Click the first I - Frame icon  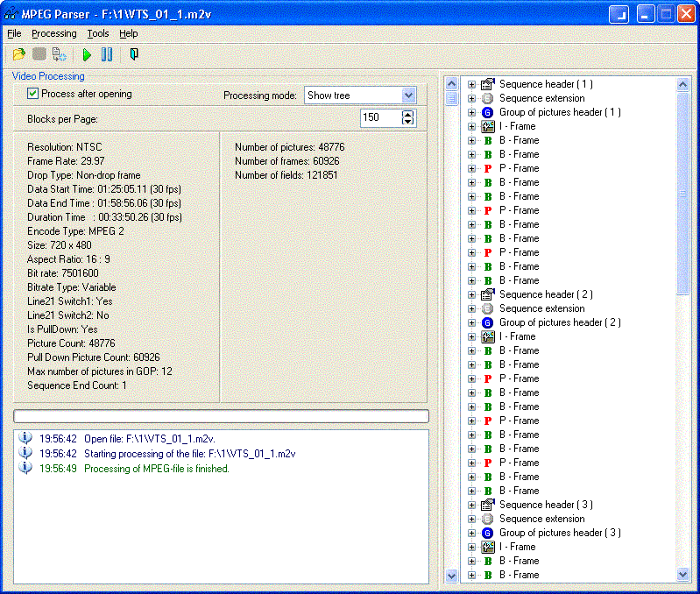[x=488, y=126]
